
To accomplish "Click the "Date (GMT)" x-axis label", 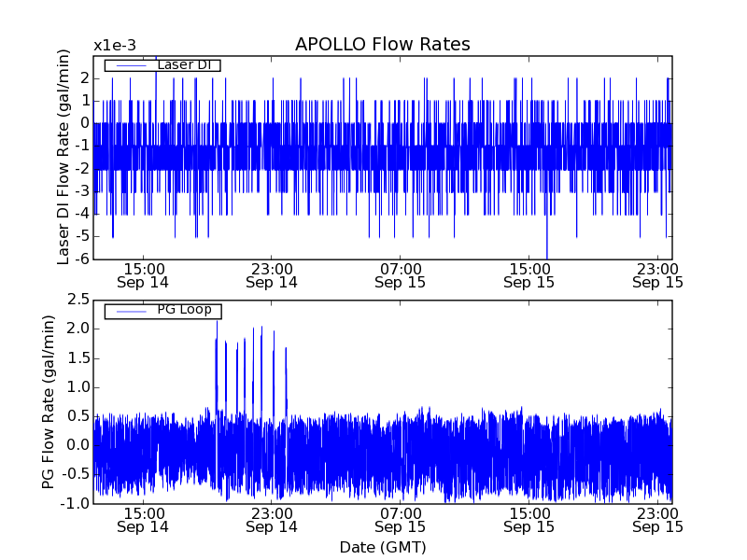I will pos(382,547).
